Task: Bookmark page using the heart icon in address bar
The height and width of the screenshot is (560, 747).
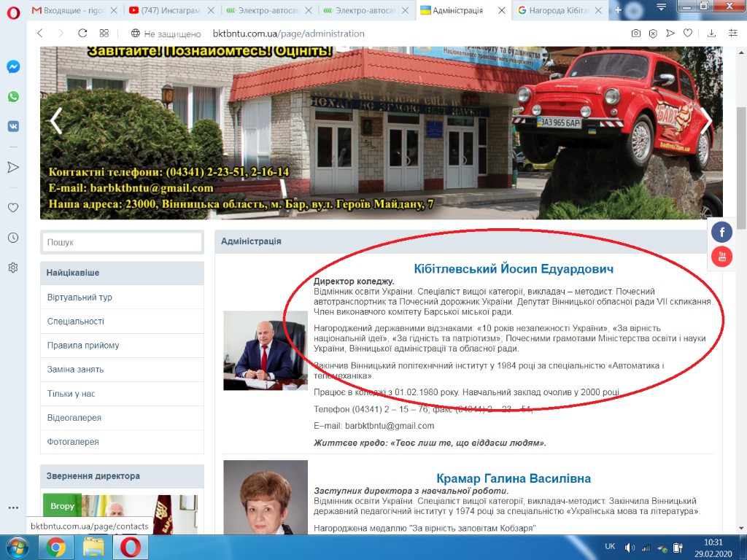Action: click(688, 34)
